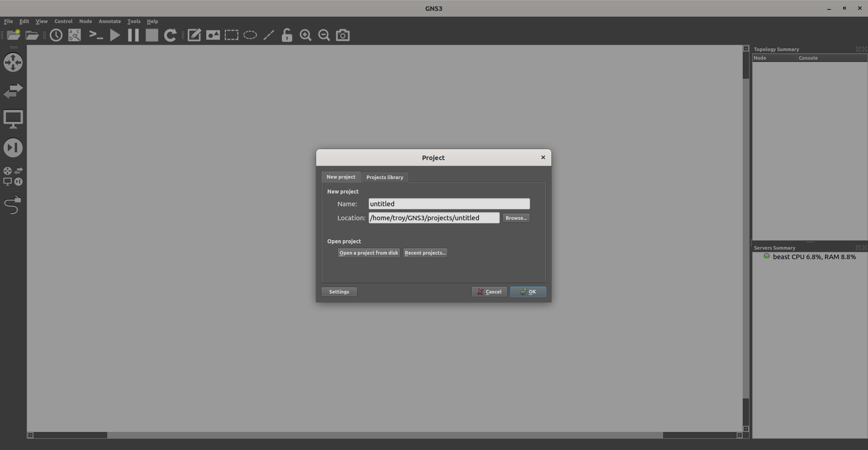Confirm the new project with OK
Viewport: 868px width, 450px height.
tap(528, 292)
